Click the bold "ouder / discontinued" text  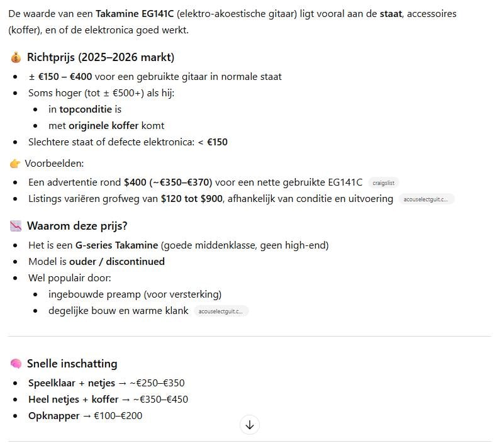coord(116,262)
